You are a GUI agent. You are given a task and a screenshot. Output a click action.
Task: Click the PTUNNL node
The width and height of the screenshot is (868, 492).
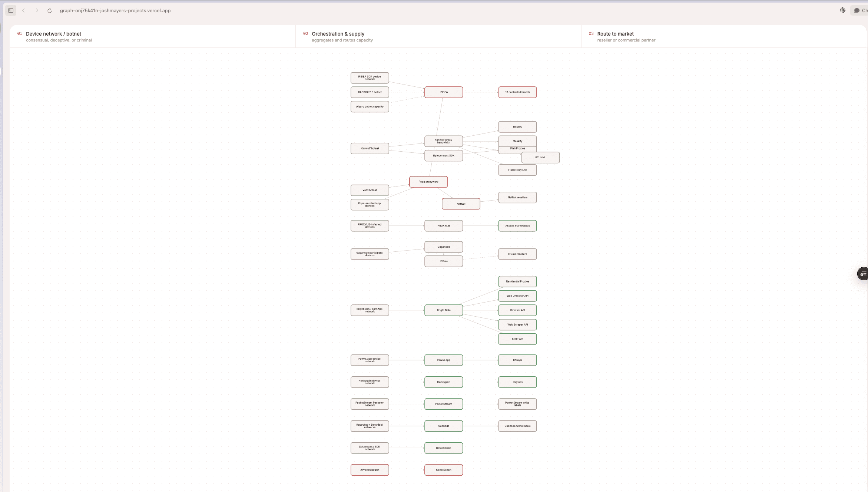(x=540, y=158)
